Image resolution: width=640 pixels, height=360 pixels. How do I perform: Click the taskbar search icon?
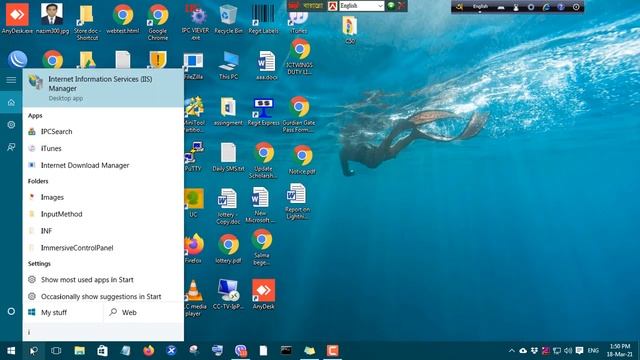click(x=33, y=351)
